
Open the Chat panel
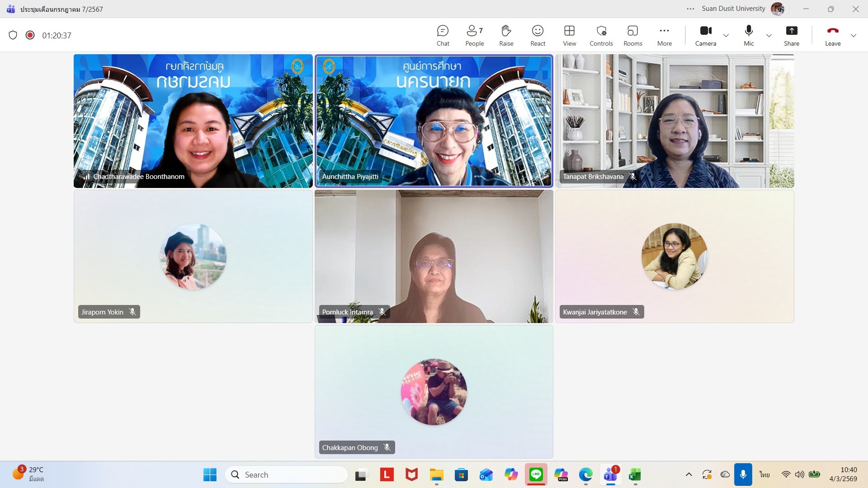click(x=443, y=35)
